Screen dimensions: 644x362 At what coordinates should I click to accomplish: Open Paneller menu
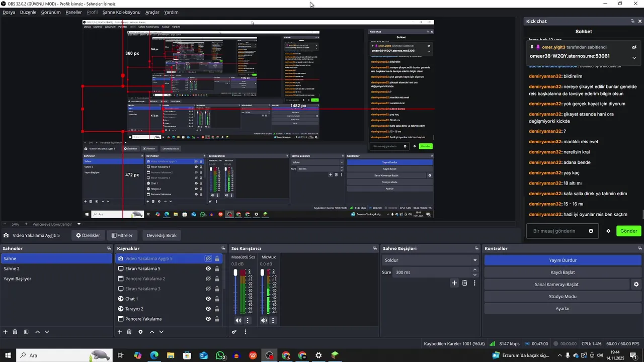point(74,12)
